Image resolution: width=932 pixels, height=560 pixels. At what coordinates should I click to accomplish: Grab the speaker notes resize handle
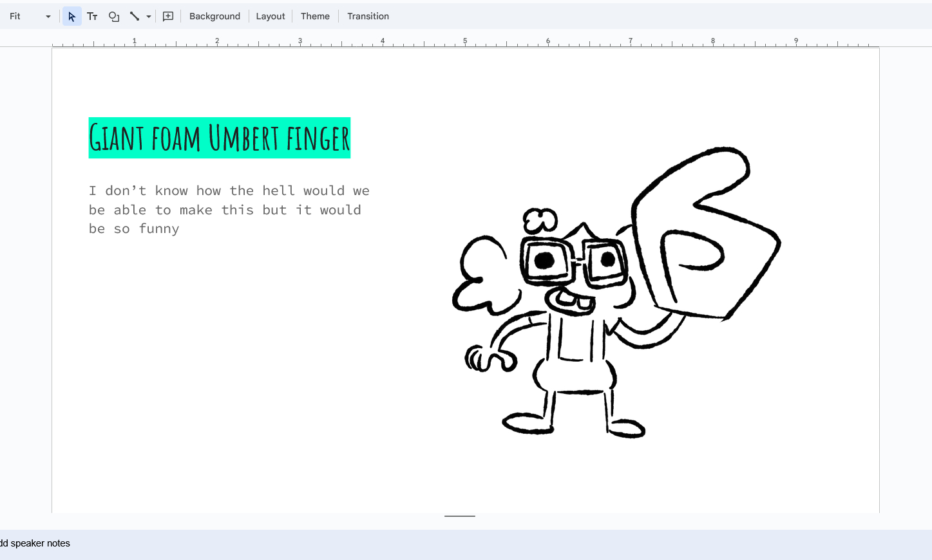tap(460, 516)
